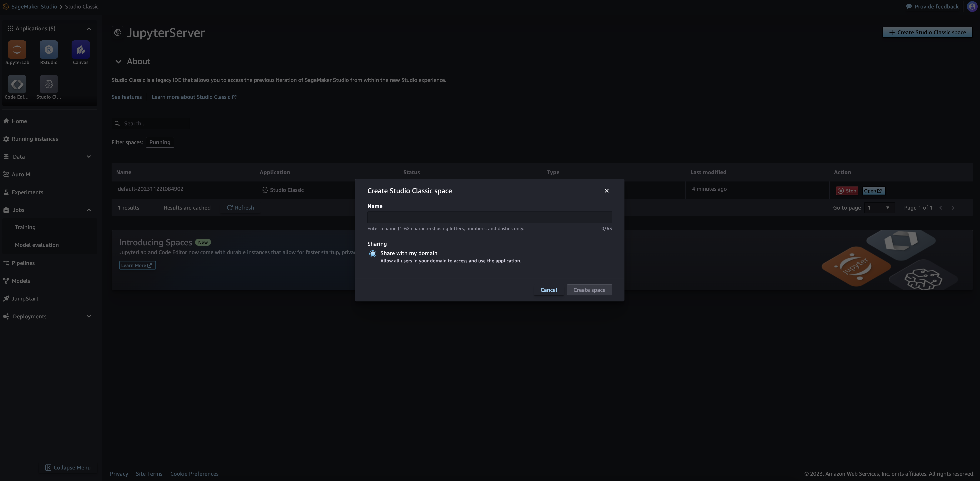Screen dimensions: 980x481
Task: Open the Go to page dropdown
Action: 879,208
